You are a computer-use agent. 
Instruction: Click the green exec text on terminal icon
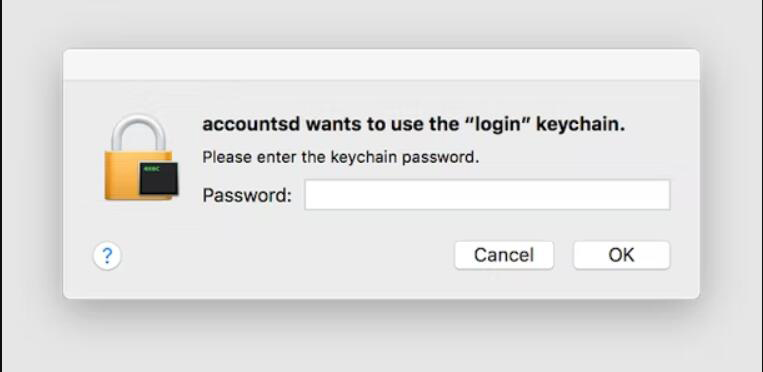tap(150, 169)
